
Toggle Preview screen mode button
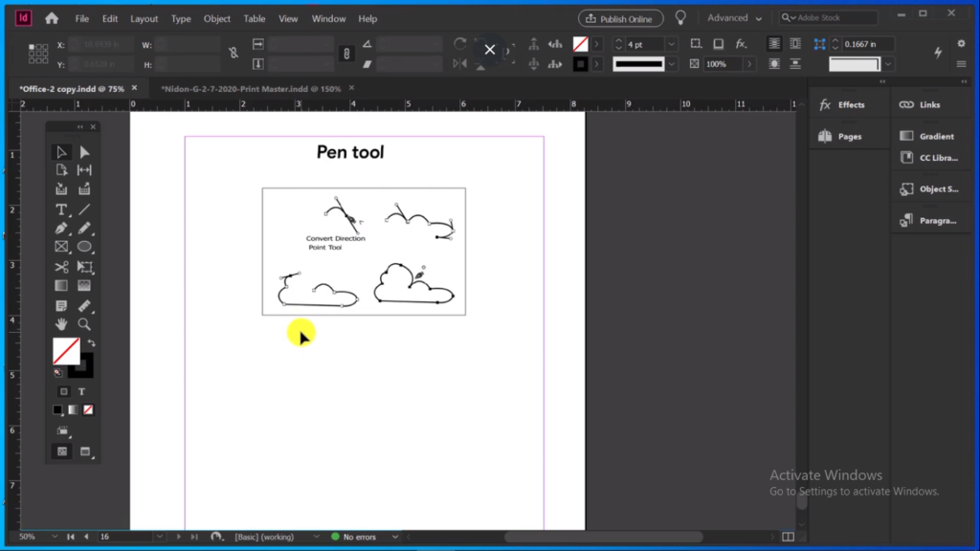(85, 452)
